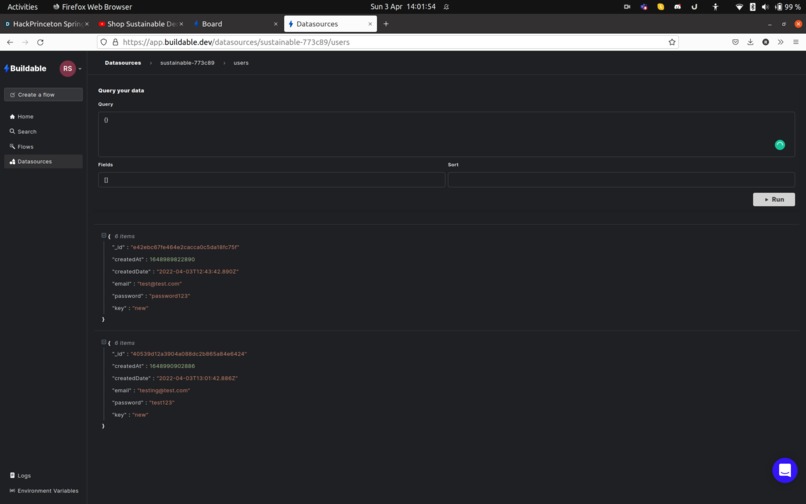Click Activities in the top bar
806x504 pixels.
coord(22,7)
